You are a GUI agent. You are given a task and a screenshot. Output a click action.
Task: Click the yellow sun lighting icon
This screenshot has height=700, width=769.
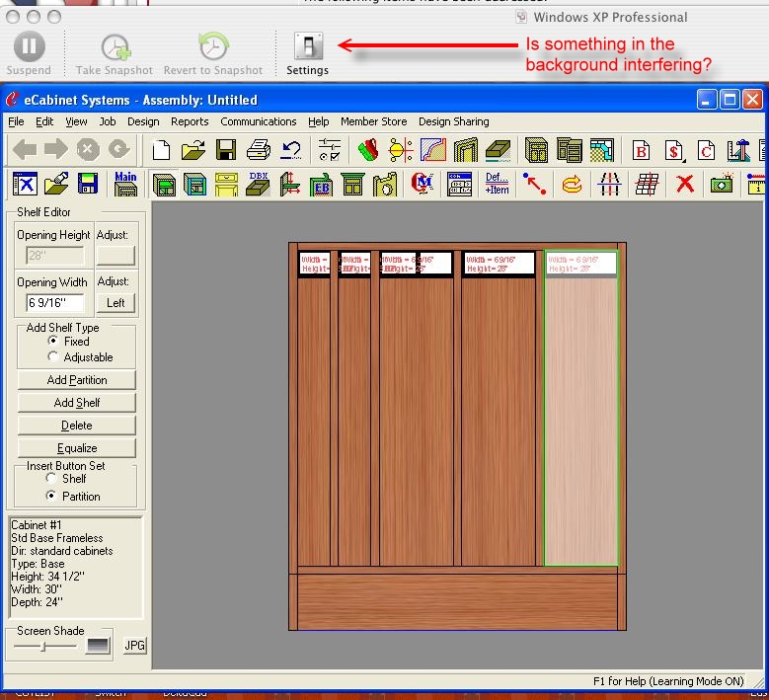(x=400, y=150)
